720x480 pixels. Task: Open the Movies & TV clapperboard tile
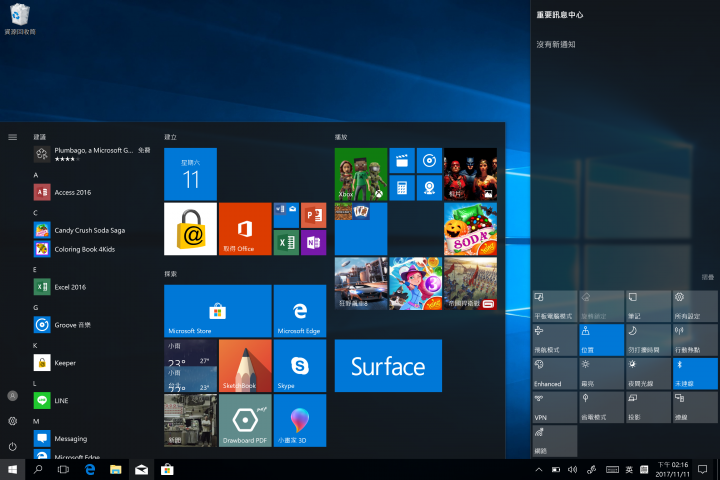coord(402,160)
